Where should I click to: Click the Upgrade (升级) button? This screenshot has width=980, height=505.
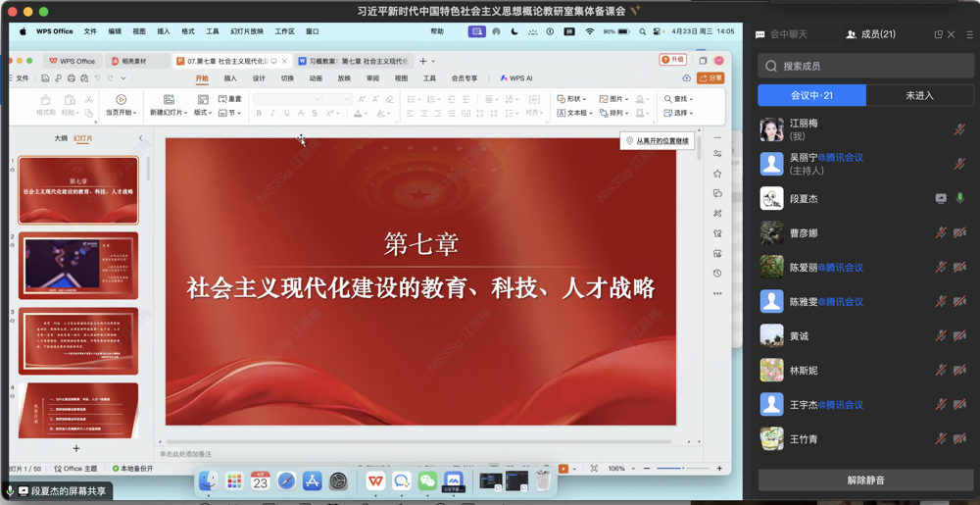point(673,60)
